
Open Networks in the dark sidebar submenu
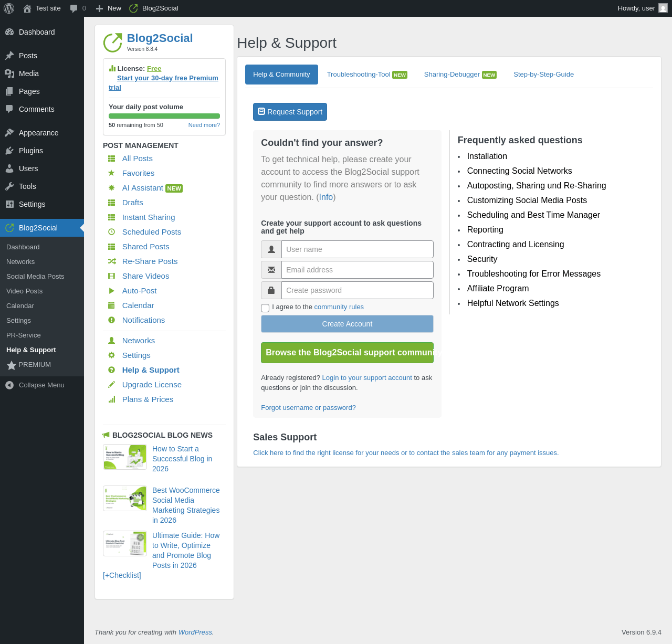(x=20, y=262)
